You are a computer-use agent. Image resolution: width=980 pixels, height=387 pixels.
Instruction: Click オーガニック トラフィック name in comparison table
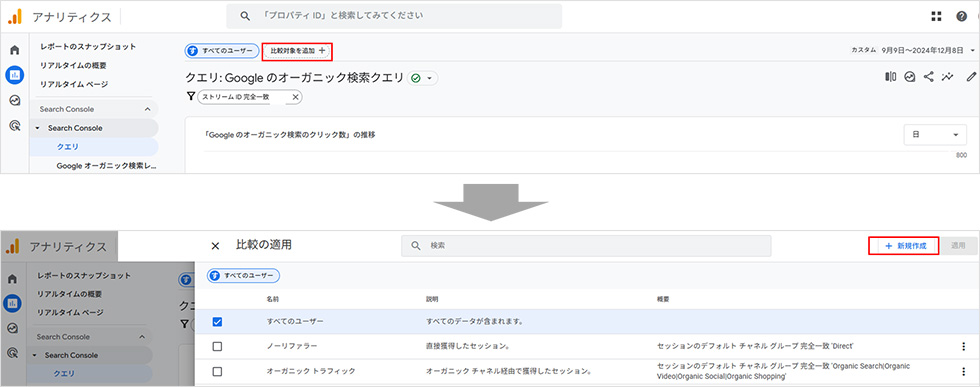pyautogui.click(x=311, y=371)
